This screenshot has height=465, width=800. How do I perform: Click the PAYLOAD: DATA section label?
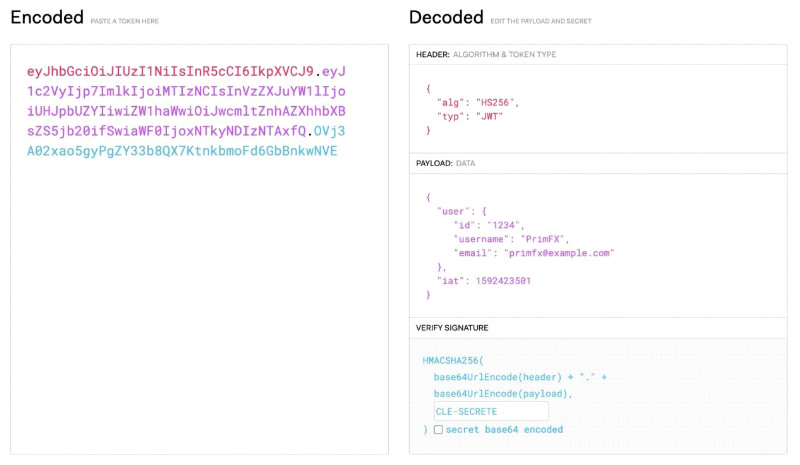[445, 163]
